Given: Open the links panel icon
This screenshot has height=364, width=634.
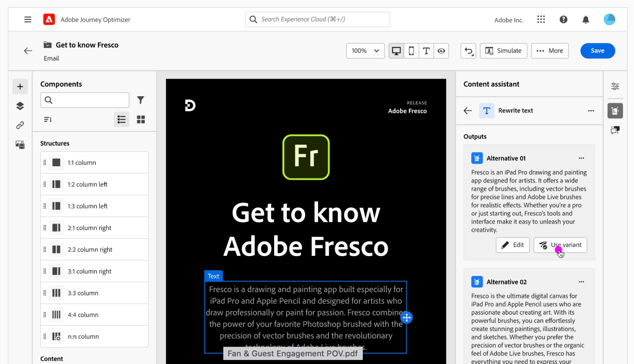Looking at the screenshot, I should click(20, 125).
